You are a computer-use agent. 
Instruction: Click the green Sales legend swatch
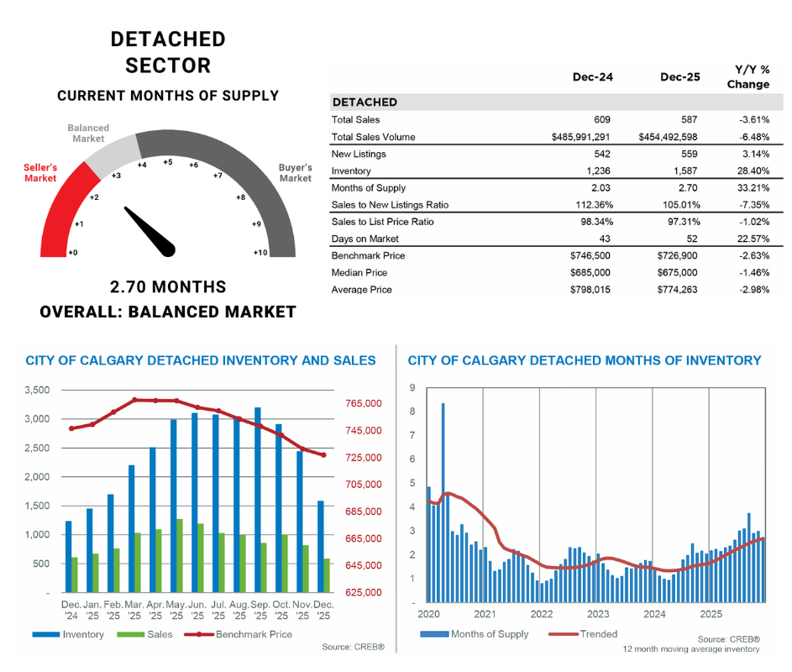130,634
